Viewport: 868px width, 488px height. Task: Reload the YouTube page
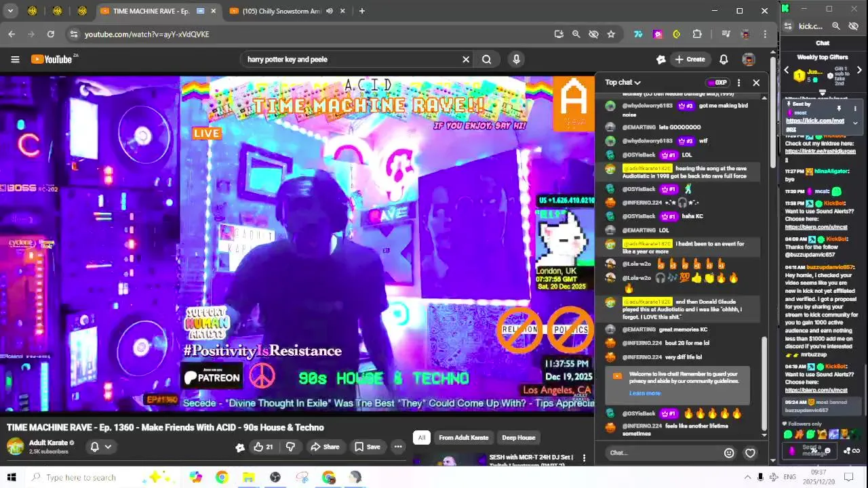(50, 34)
